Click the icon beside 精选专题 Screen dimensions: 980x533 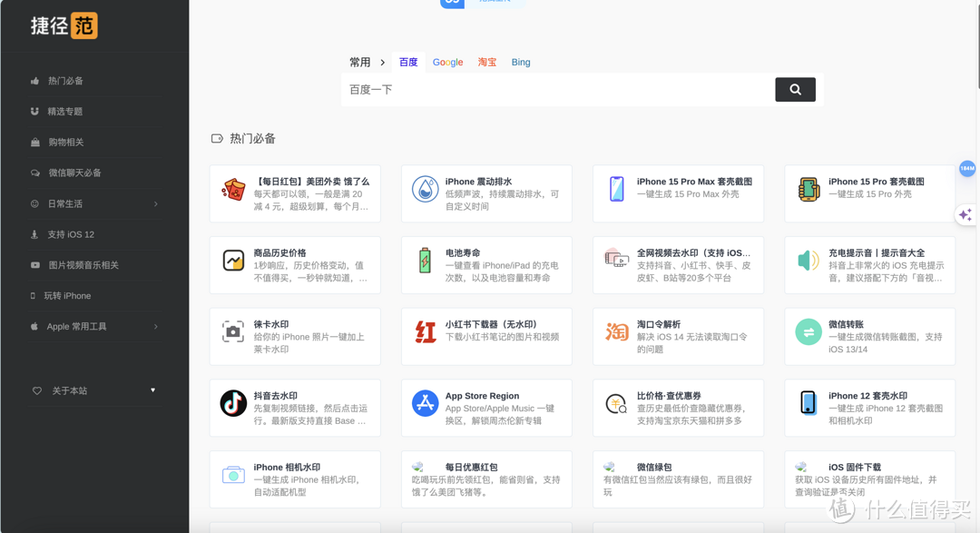(x=35, y=112)
